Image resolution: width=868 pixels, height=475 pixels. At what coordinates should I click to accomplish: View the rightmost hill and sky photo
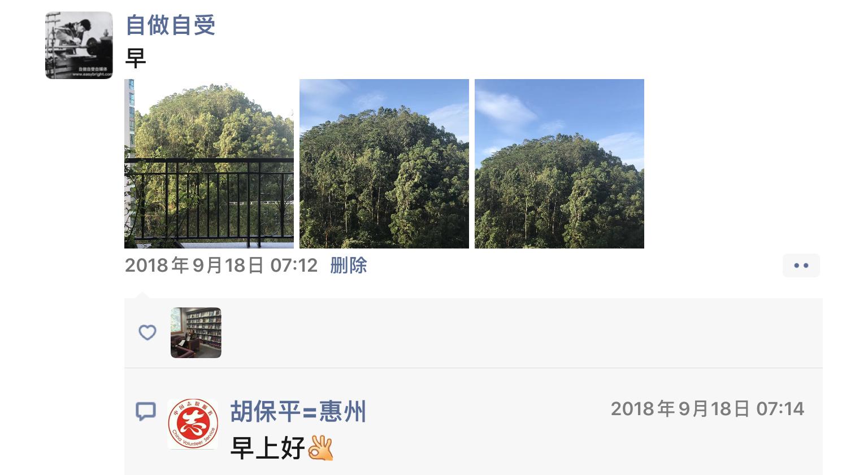click(x=559, y=164)
